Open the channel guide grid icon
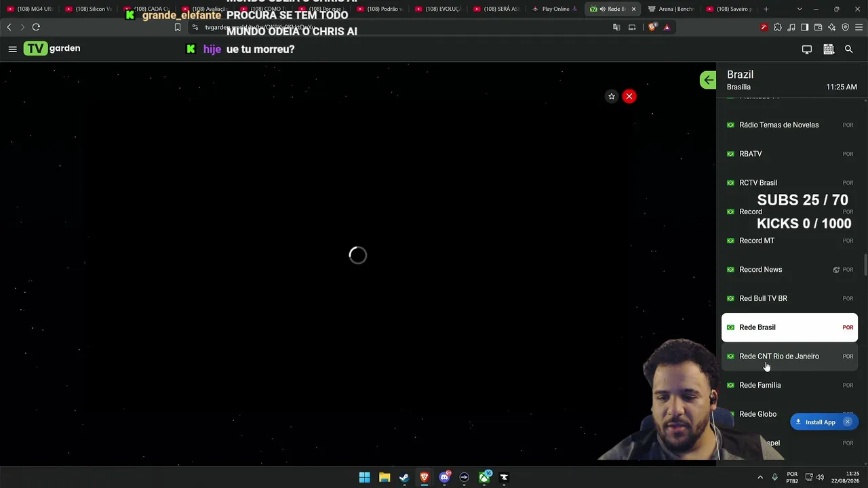 tap(828, 49)
